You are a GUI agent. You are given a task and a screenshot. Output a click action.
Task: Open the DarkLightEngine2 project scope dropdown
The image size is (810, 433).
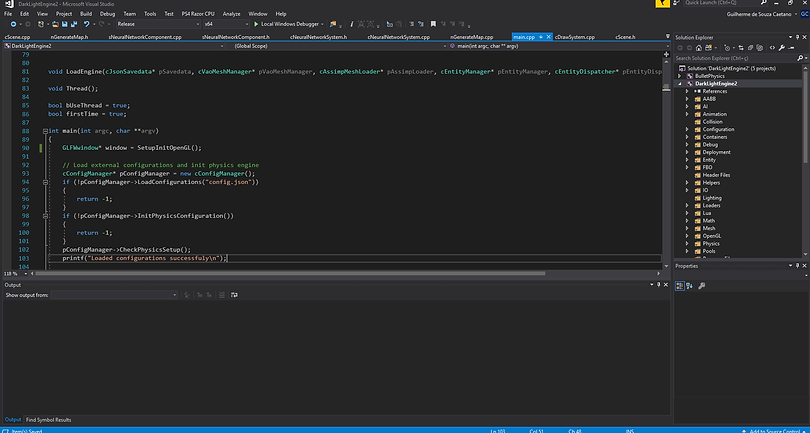point(114,46)
